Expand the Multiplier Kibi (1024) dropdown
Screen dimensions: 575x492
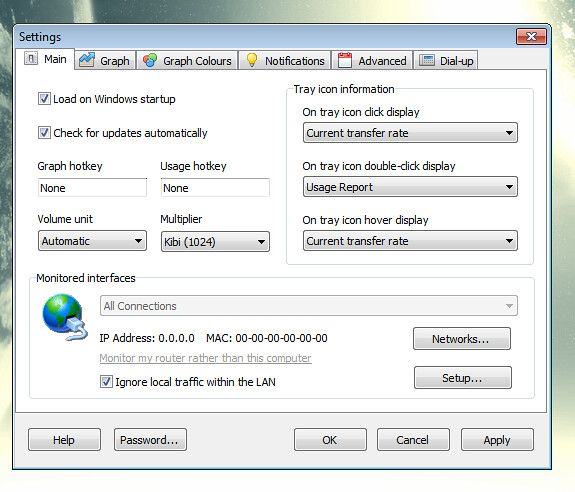tap(215, 242)
